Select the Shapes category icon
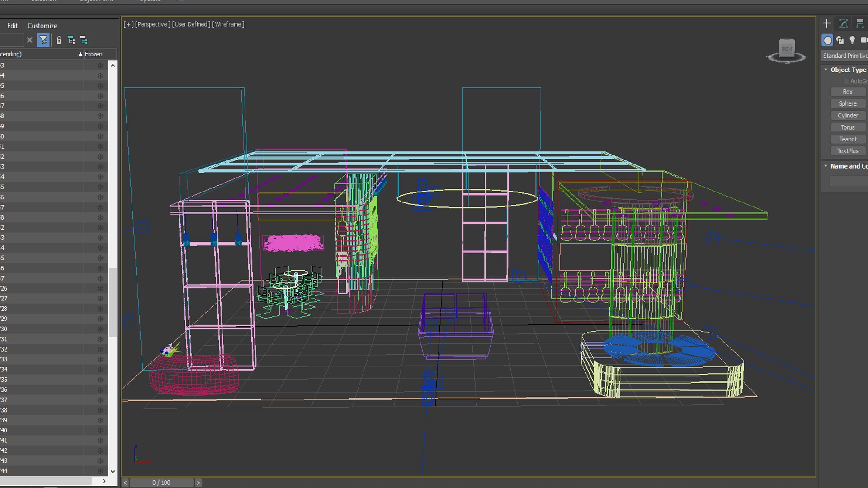868x488 pixels. (840, 40)
